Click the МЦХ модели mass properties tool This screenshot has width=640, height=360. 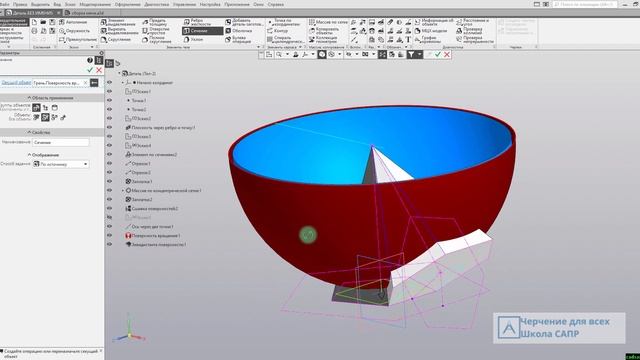(x=431, y=31)
